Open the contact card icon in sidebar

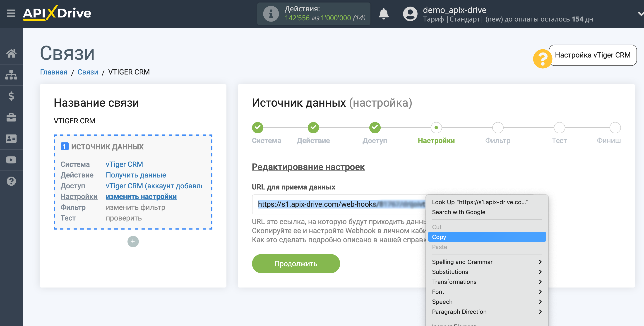tap(11, 139)
